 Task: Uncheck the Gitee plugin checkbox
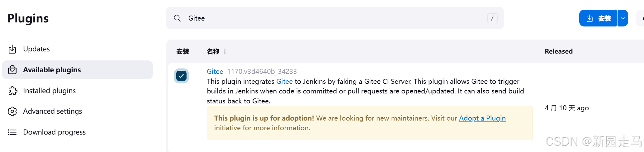tap(181, 76)
